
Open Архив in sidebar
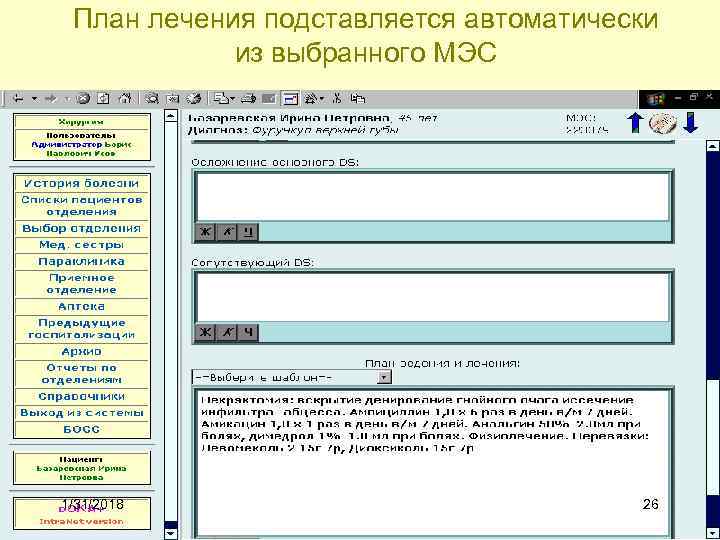[81, 351]
